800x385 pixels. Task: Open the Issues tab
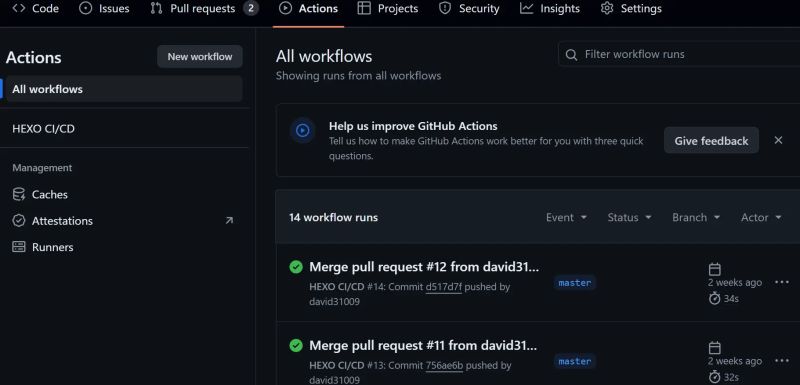coord(105,9)
